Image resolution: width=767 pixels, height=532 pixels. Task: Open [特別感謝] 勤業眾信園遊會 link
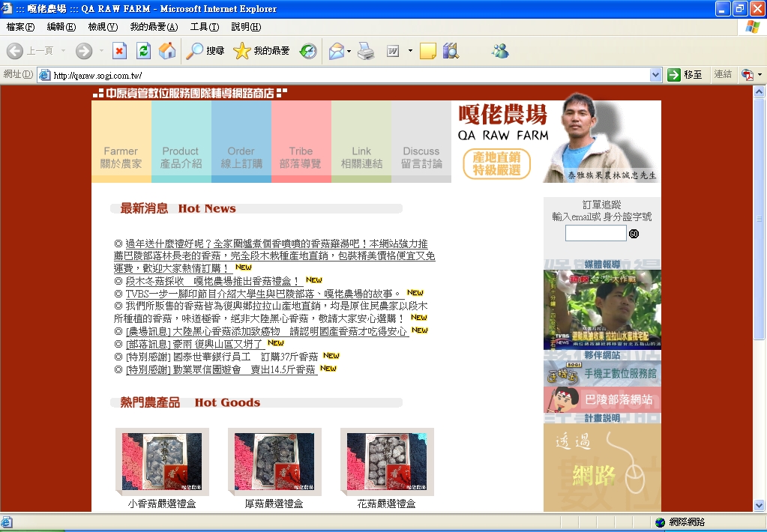pos(222,369)
